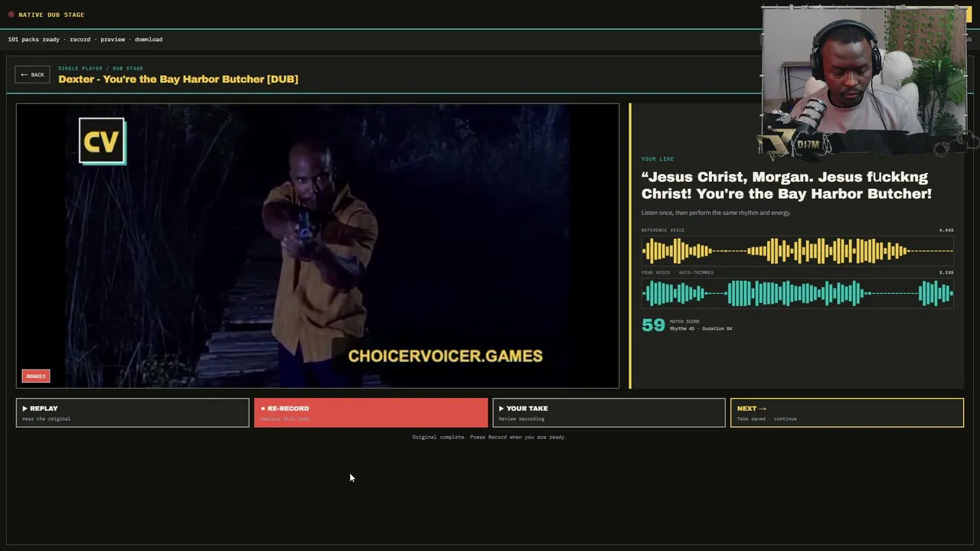Click the yellow reference voice waveform
Screen dimensions: 980x551
[x=797, y=250]
